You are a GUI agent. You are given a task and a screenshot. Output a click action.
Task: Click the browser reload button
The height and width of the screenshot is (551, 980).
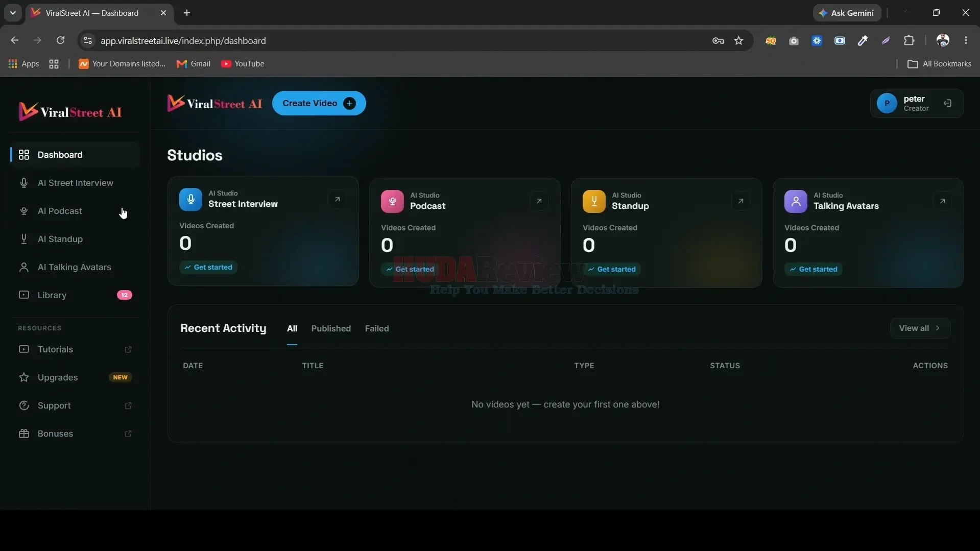(x=60, y=40)
